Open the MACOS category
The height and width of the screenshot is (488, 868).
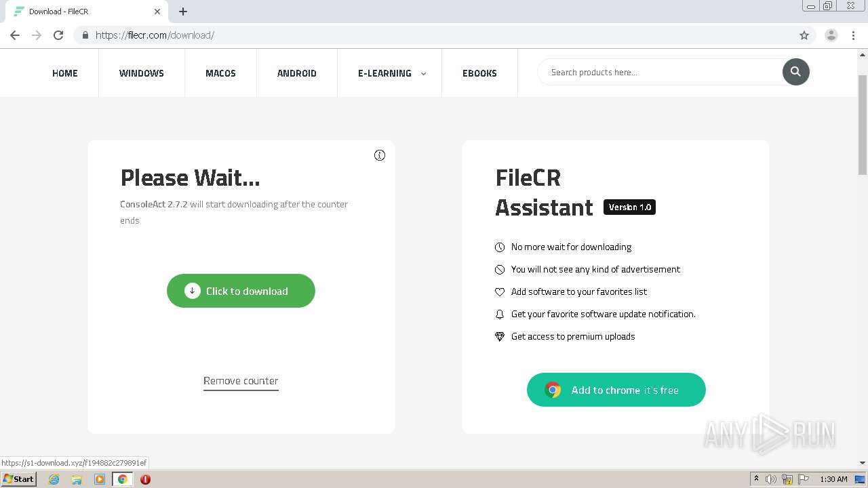(x=220, y=73)
